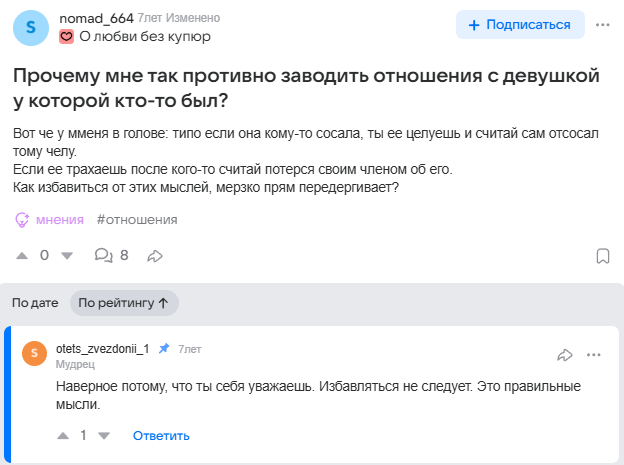Bookmark this question
Viewport: 624px width, 465px height.
point(603,256)
